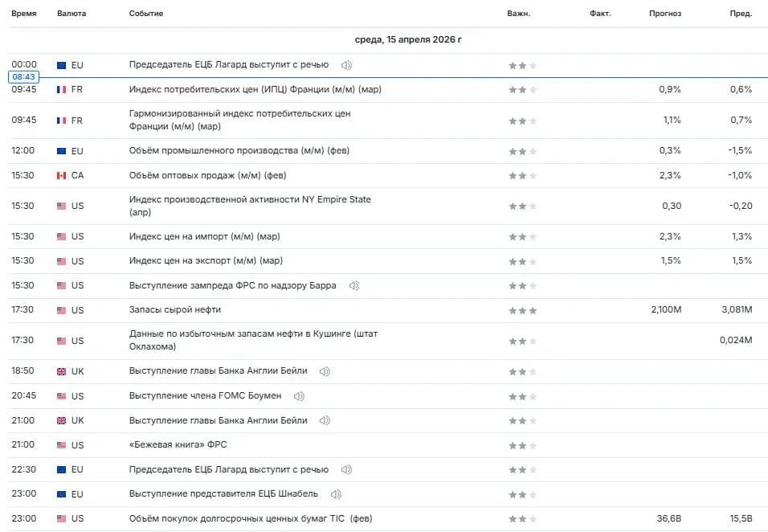Image resolution: width=768 pixels, height=532 pixels.
Task: Click EU flag in 23:00 Schnabel row
Action: coord(61,494)
